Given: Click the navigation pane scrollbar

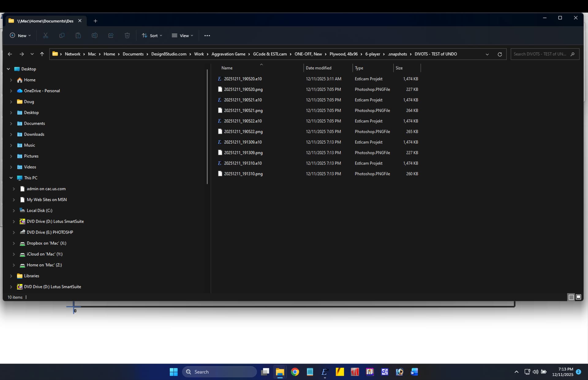Looking at the screenshot, I should click(x=207, y=126).
